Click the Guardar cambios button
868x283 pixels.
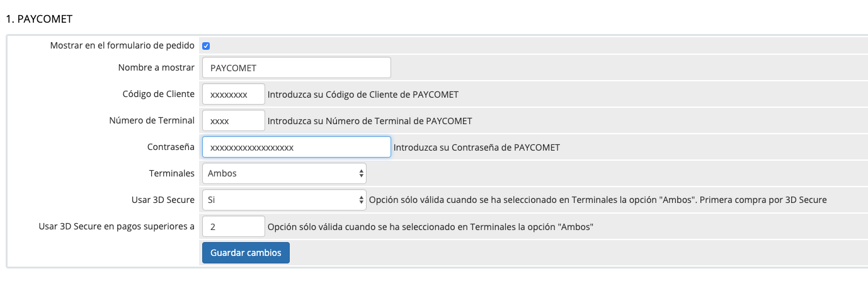coord(246,253)
